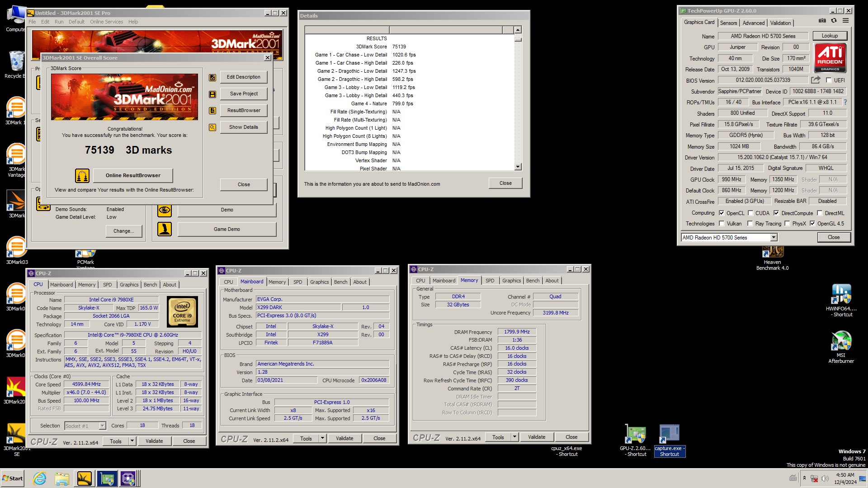Viewport: 868px width, 488px height.
Task: Expand Tools dropdown arrow in Memory window
Action: (514, 437)
